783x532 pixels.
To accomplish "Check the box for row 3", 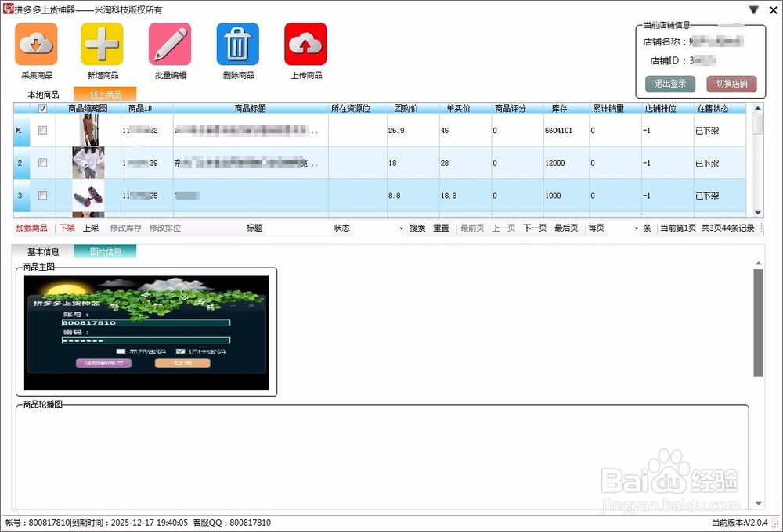I will click(x=42, y=195).
